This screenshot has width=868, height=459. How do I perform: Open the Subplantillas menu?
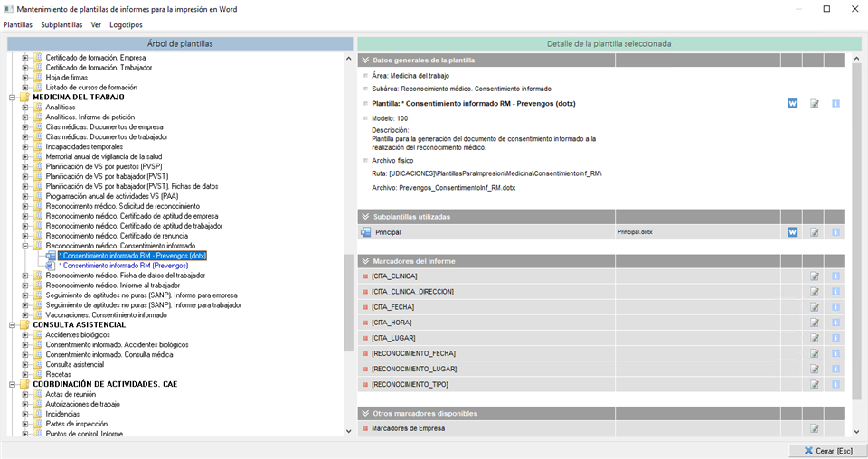61,25
